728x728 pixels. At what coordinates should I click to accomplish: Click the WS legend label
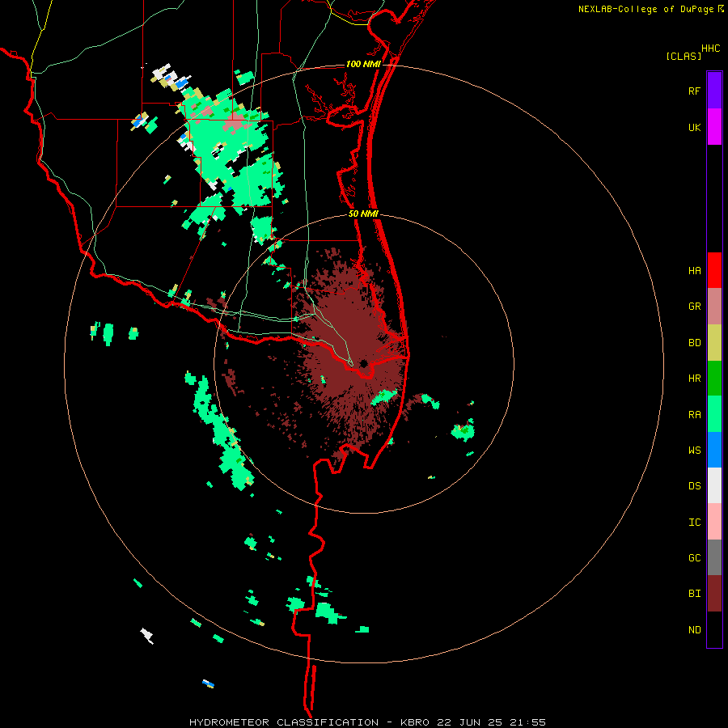tap(694, 450)
